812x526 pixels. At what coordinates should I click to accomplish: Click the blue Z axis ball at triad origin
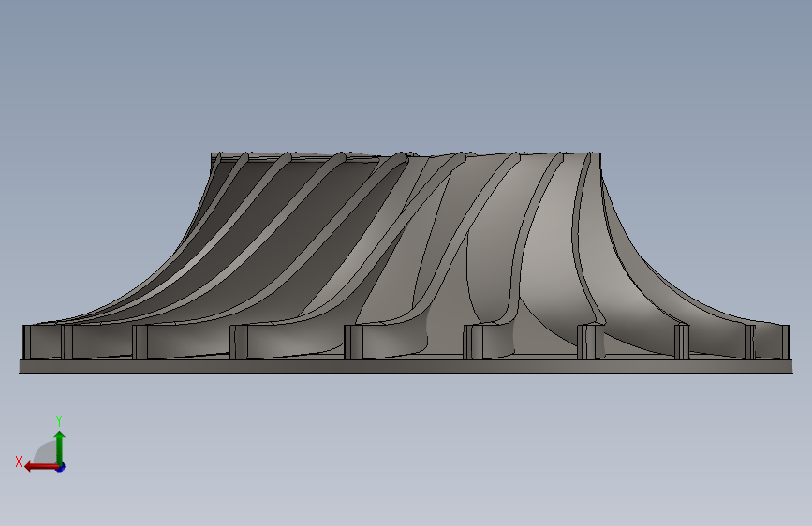[61, 467]
